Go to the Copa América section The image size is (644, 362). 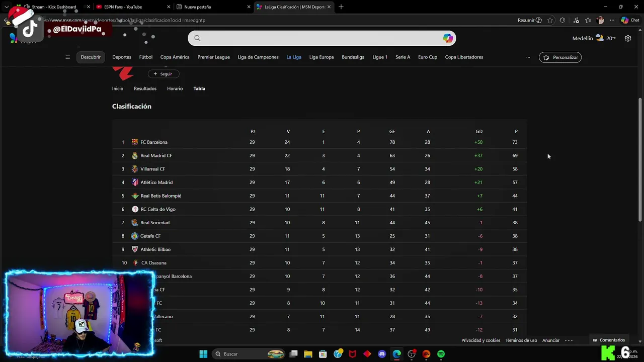point(175,57)
